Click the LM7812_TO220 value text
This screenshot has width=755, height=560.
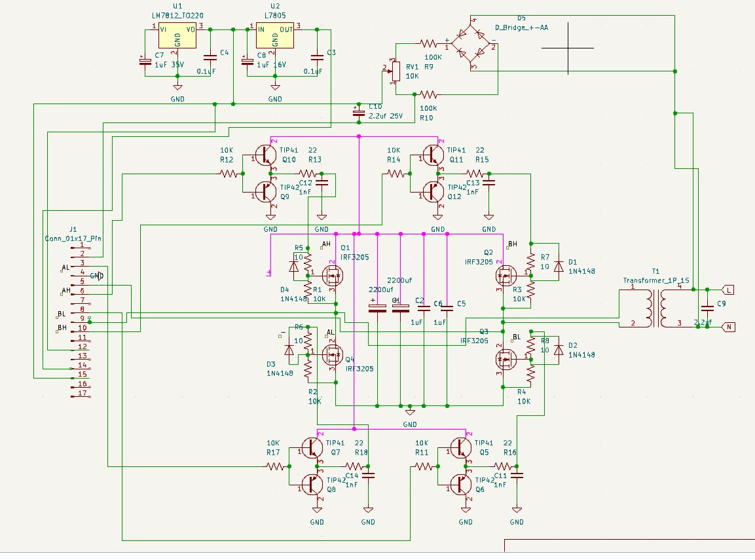pos(177,16)
